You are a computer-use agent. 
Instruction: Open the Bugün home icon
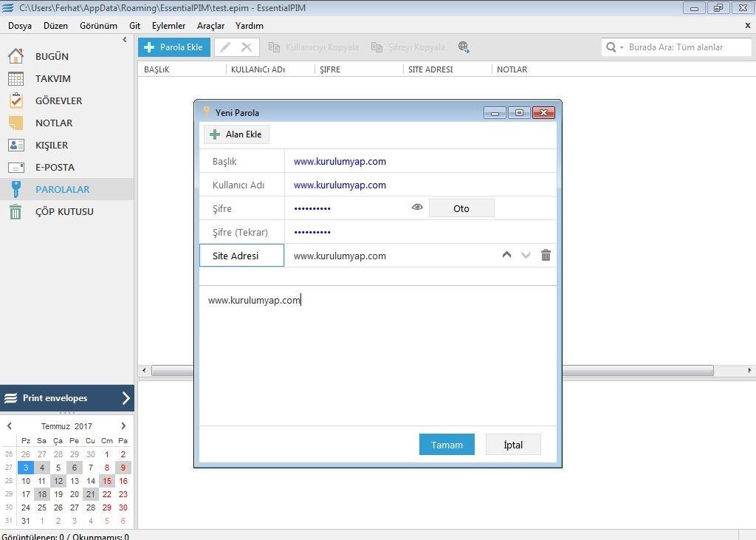pos(16,56)
